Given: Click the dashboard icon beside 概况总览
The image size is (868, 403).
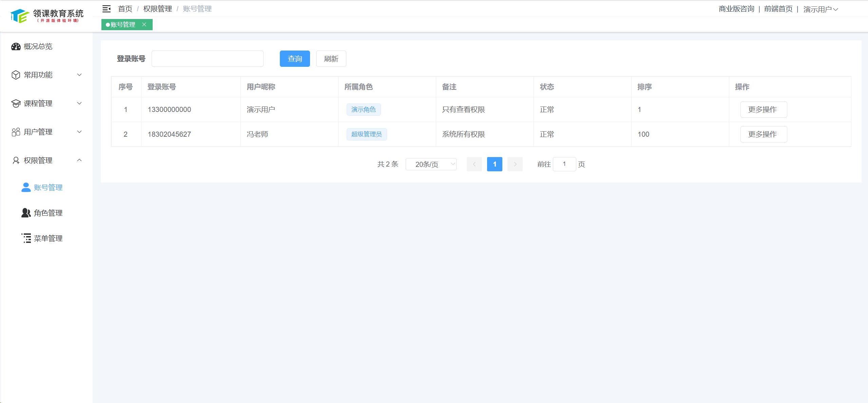Looking at the screenshot, I should click(16, 46).
